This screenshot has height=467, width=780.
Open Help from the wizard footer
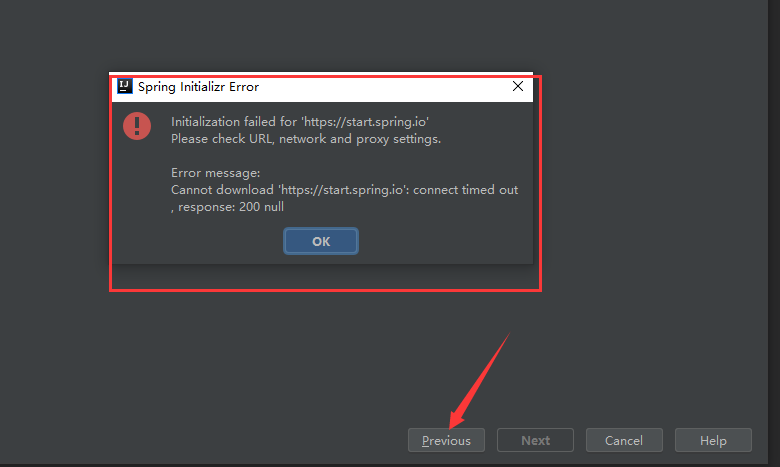[713, 440]
